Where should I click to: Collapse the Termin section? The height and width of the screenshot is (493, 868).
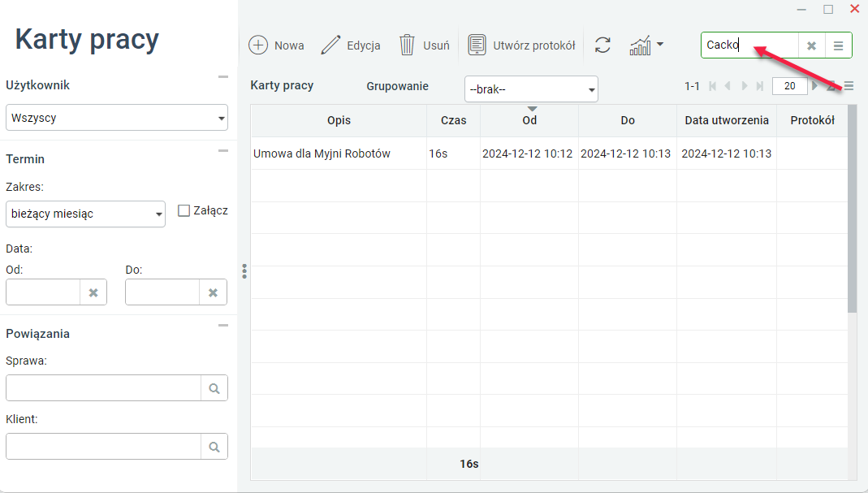coord(223,151)
